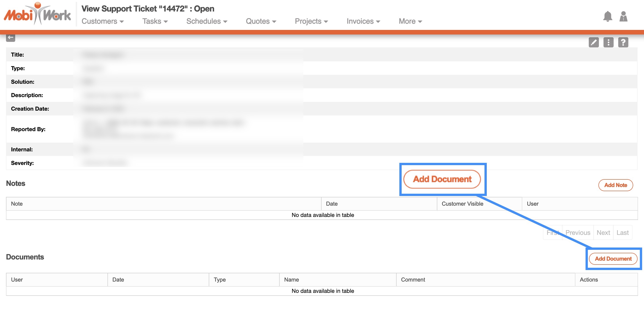Expand the Invoices dropdown
The image size is (644, 311).
(363, 21)
